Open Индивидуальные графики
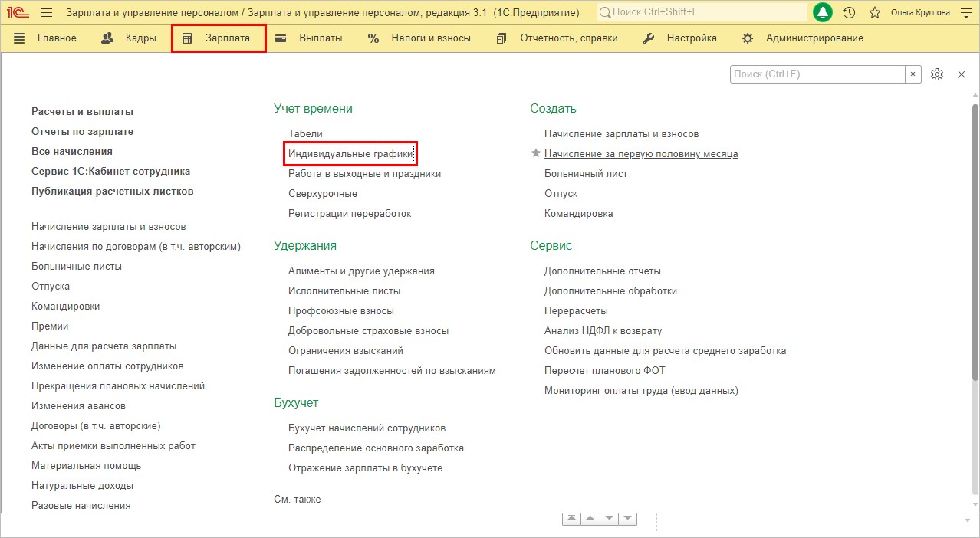Viewport: 980px width, 538px height. point(350,153)
